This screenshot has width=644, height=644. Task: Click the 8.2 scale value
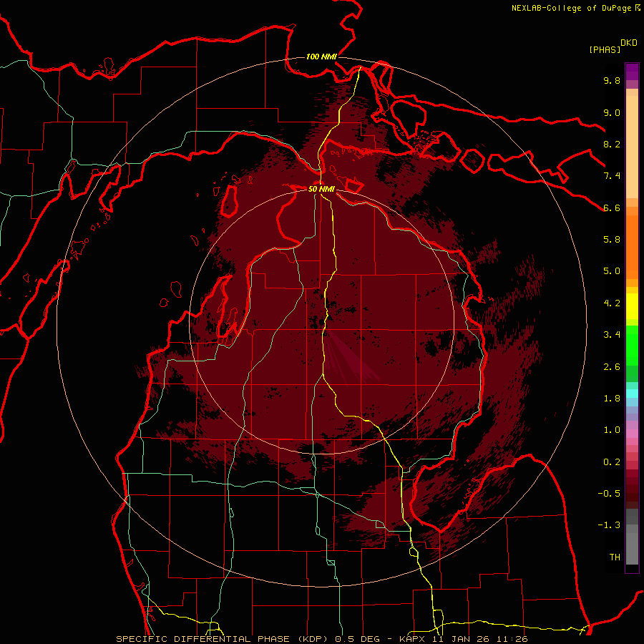pyautogui.click(x=612, y=144)
